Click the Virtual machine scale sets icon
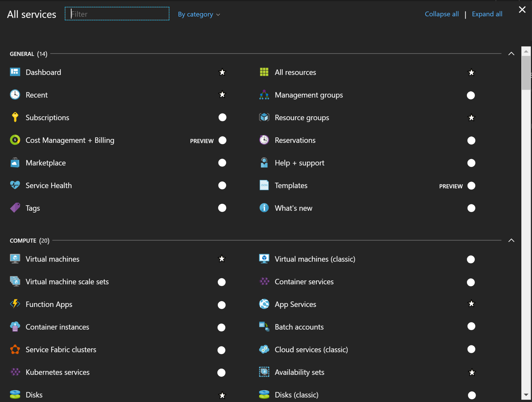 point(15,281)
